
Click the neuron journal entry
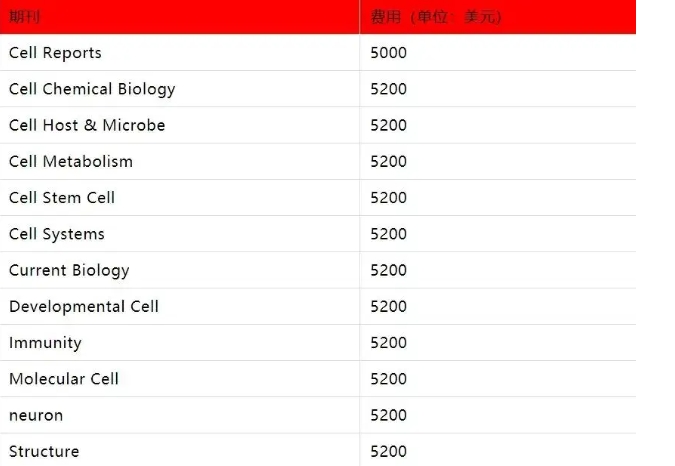click(36, 415)
